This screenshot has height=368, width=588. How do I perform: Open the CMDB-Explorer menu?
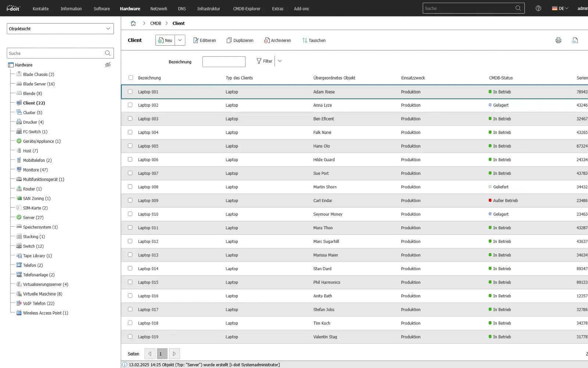[247, 8]
